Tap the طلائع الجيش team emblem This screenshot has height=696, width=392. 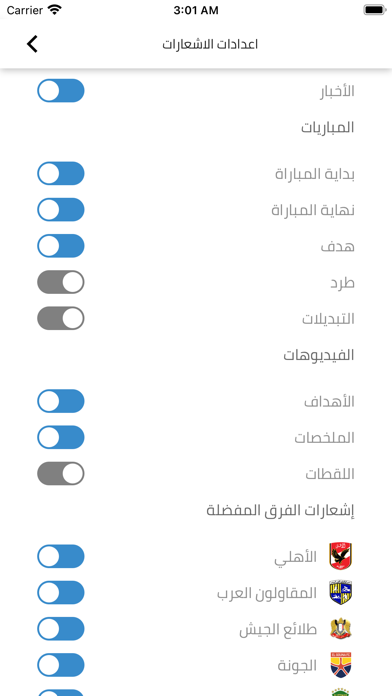tap(341, 629)
